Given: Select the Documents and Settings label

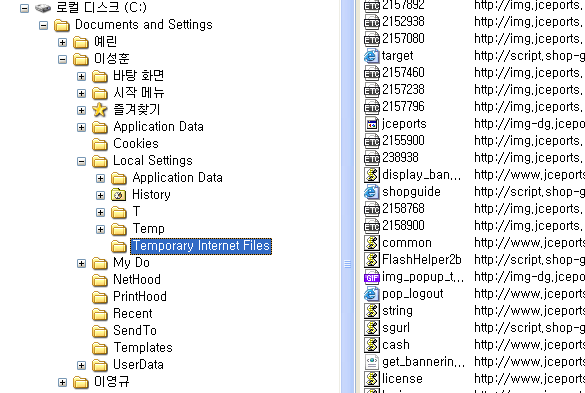Looking at the screenshot, I should pos(144,25).
